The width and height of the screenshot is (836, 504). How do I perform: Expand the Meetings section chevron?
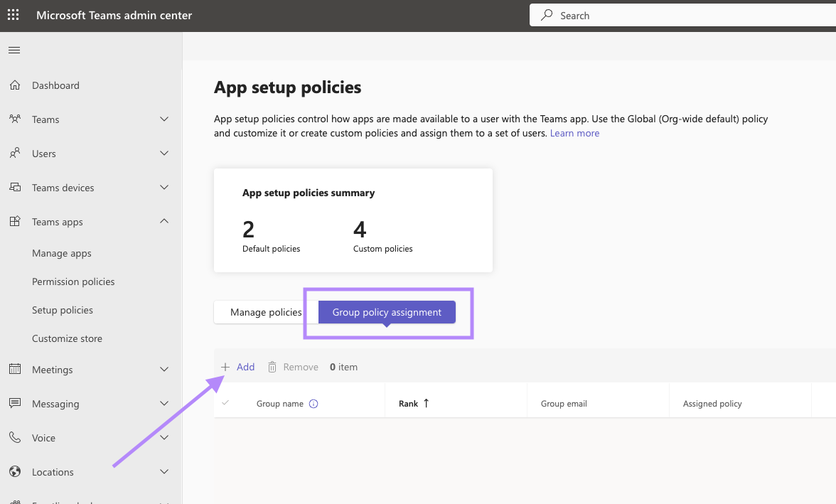[164, 369]
